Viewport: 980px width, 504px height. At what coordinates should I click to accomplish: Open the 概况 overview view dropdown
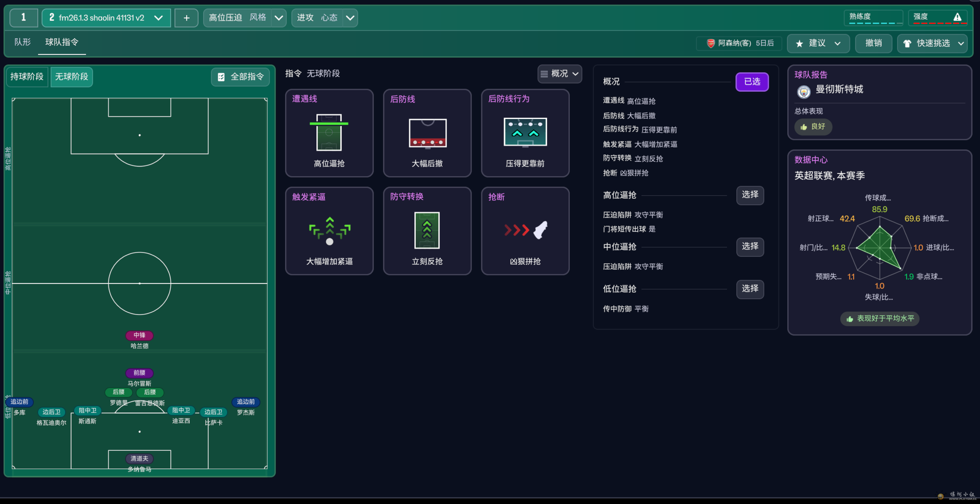point(559,74)
